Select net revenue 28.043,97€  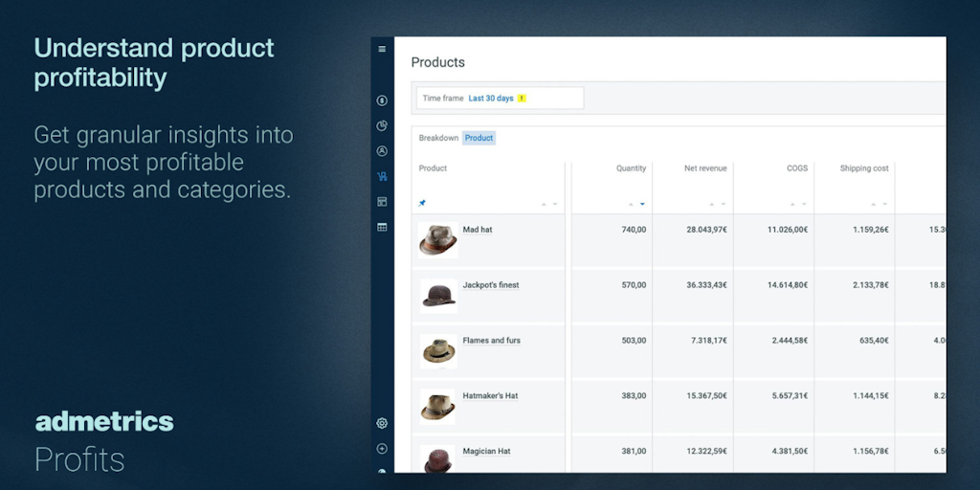(707, 230)
